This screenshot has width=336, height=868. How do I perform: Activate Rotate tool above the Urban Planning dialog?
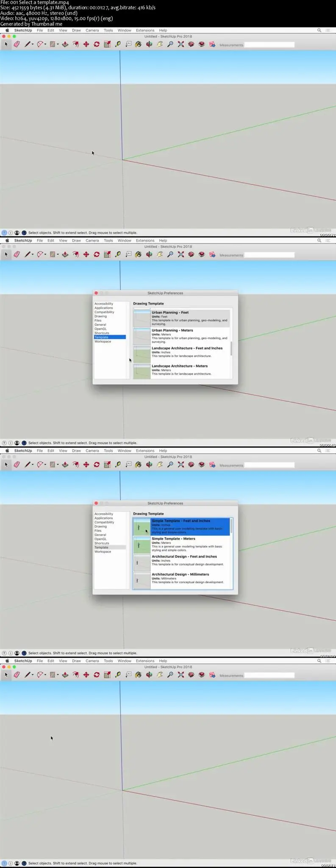[x=97, y=254]
